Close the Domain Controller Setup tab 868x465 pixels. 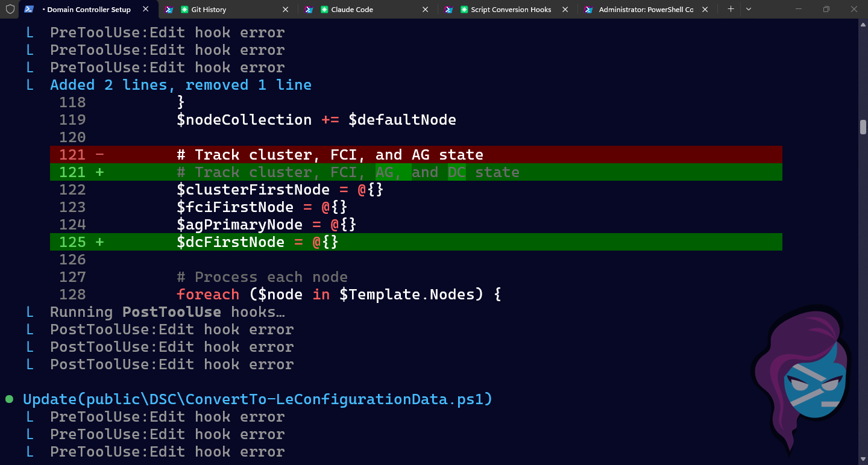(145, 9)
